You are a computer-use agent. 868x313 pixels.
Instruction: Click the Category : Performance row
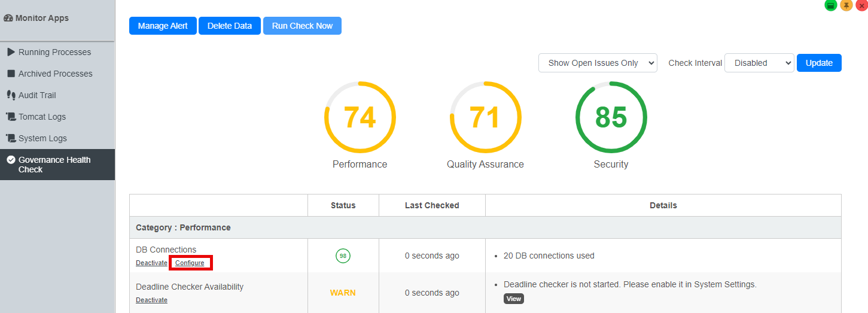(x=485, y=227)
